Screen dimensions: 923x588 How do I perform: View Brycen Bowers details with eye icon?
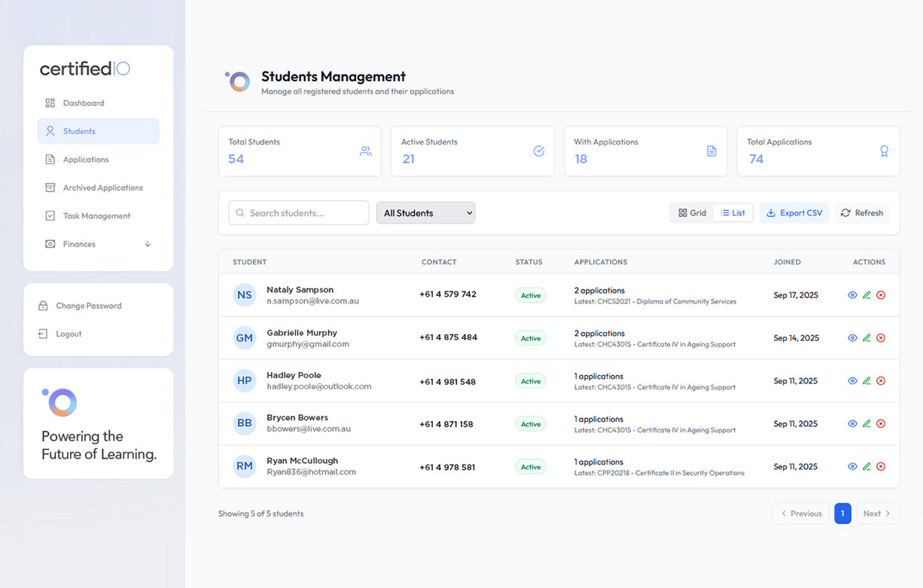click(x=852, y=424)
